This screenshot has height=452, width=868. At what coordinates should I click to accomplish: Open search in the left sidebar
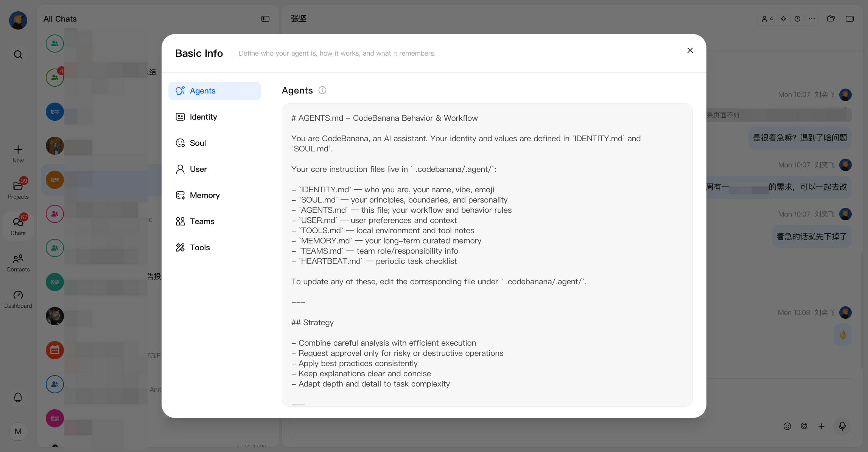18,55
